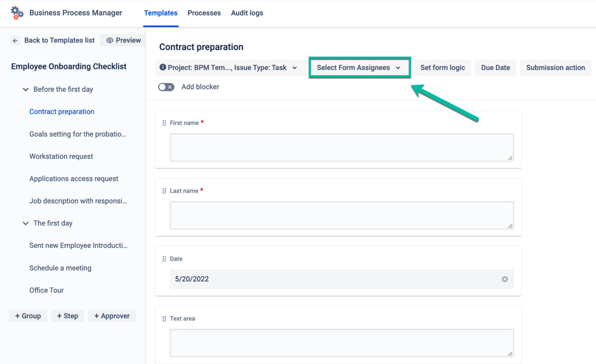Open the Audit logs tab
Viewport: 596px width, 364px height.
247,13
